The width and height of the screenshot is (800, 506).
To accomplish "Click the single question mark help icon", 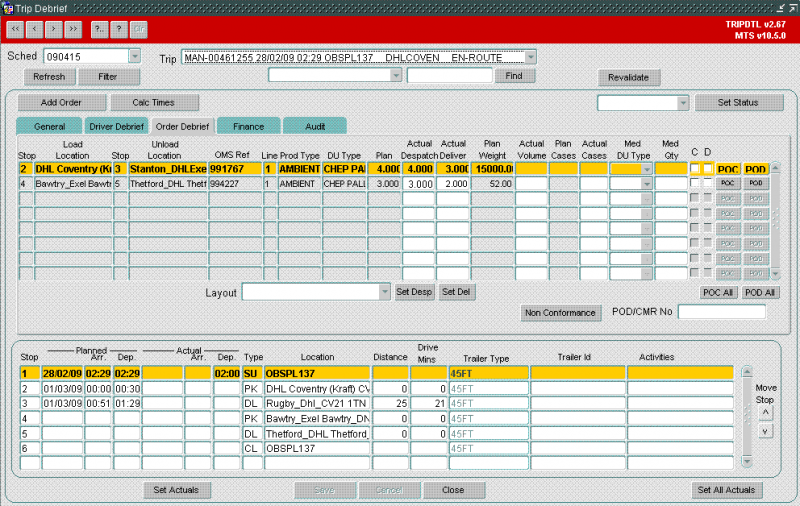I will click(x=119, y=29).
